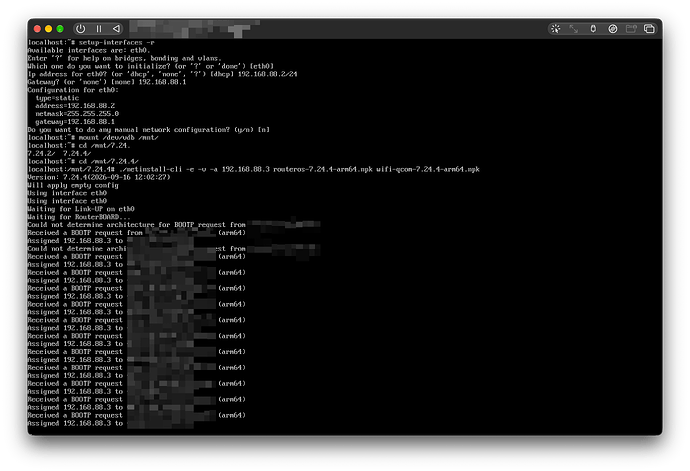This screenshot has height=471, width=690.
Task: Open the shared folder icon
Action: click(x=631, y=29)
